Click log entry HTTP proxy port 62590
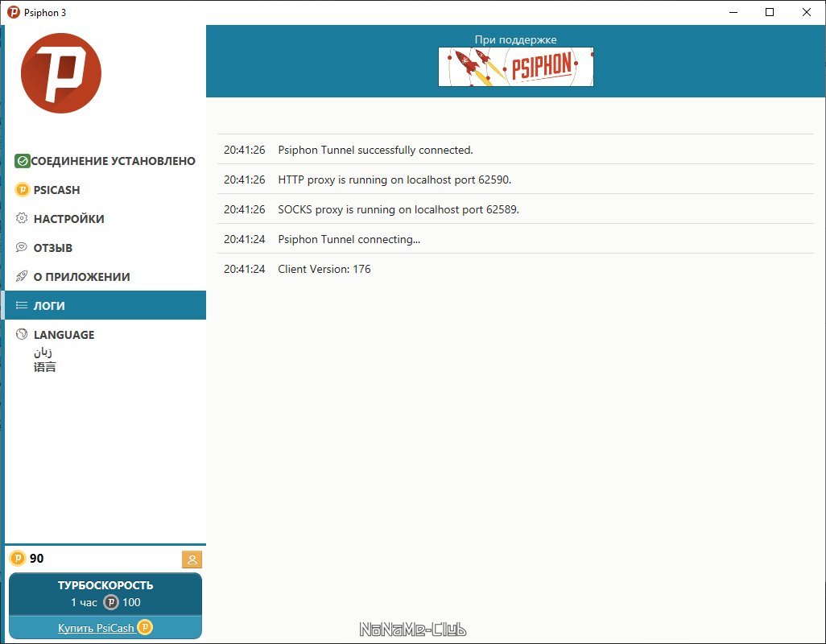The width and height of the screenshot is (826, 644). pyautogui.click(x=516, y=180)
